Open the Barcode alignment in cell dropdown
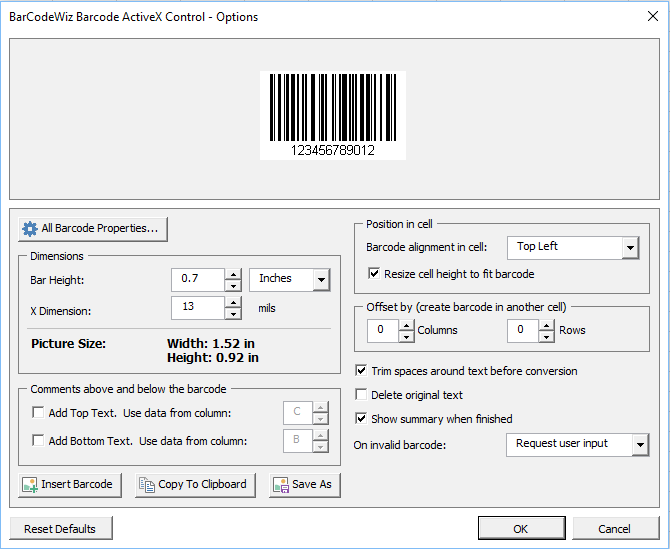The image size is (670, 549). [x=630, y=248]
